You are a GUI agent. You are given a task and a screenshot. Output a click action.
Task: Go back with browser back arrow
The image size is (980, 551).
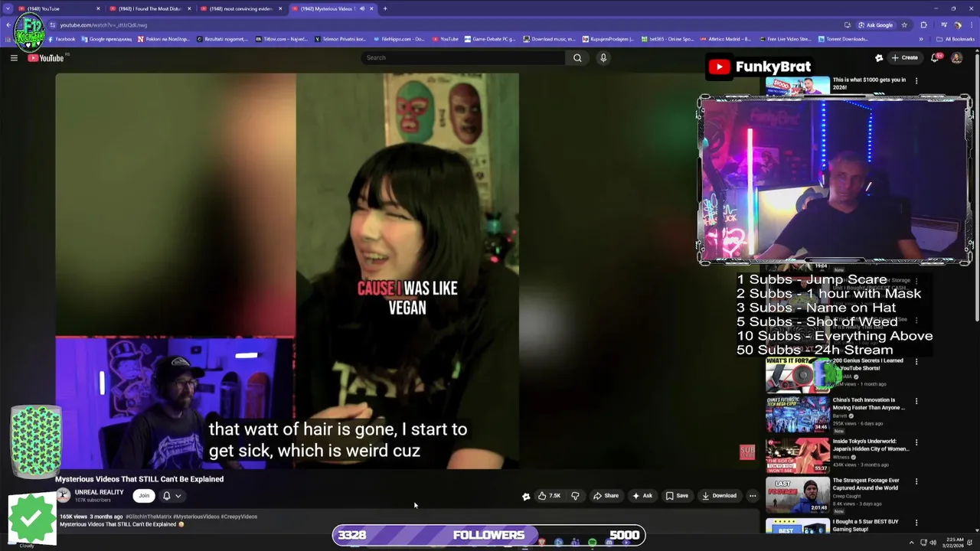8,24
